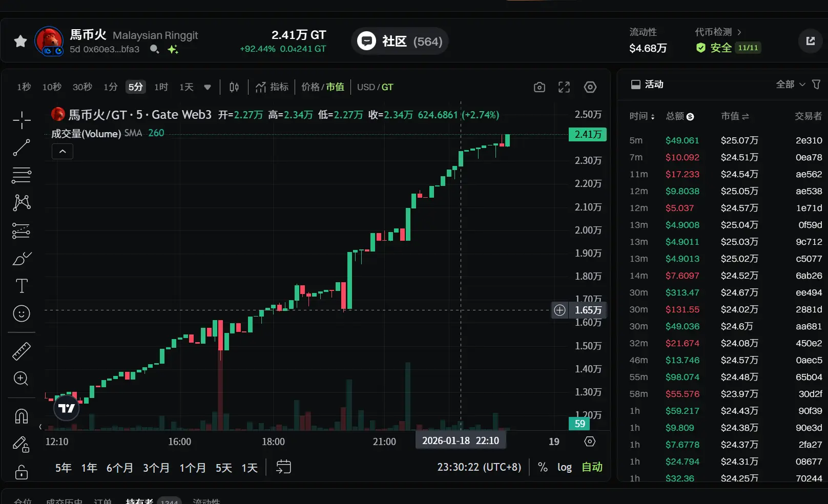The height and width of the screenshot is (504, 828).
Task: Toggle magnet mode in drawing toolbar
Action: pyautogui.click(x=22, y=416)
